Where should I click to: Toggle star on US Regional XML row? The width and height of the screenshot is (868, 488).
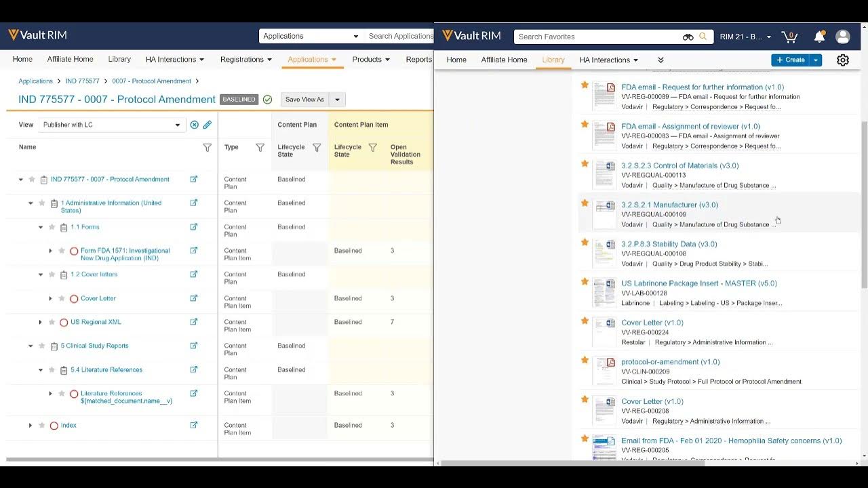(x=52, y=322)
